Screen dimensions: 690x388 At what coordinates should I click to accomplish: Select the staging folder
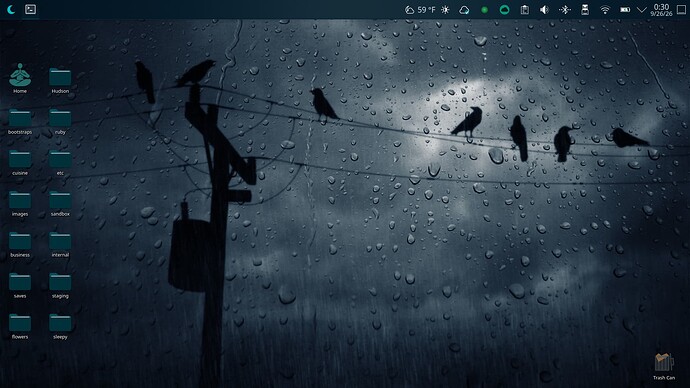[60, 285]
